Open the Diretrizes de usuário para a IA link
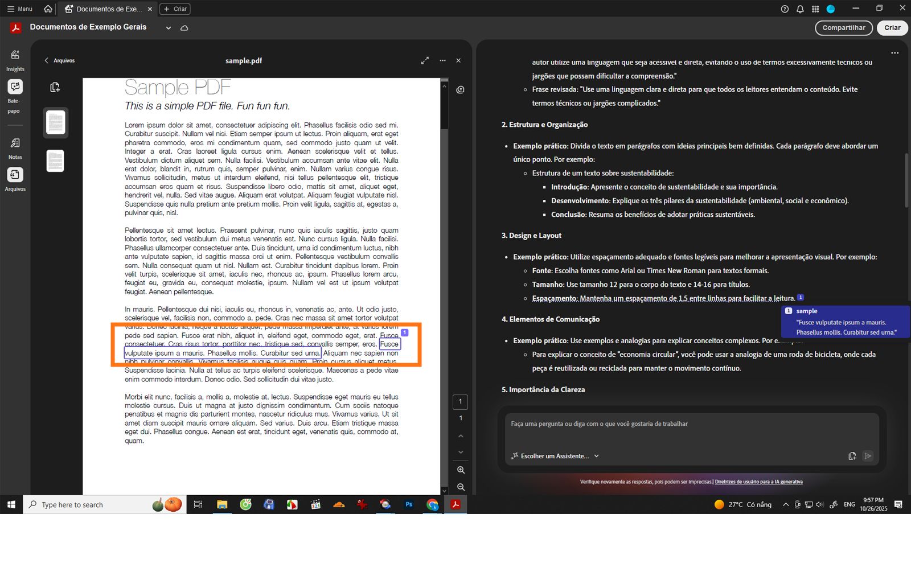 [758, 481]
